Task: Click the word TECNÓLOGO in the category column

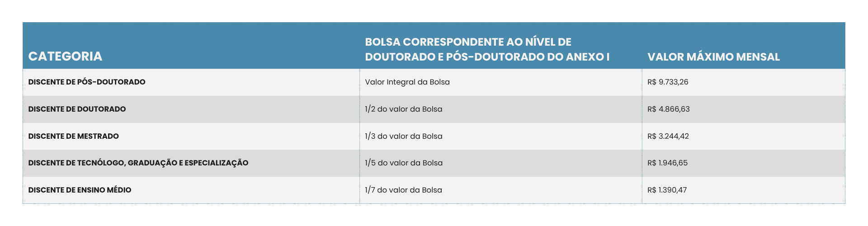Action: pyautogui.click(x=101, y=163)
